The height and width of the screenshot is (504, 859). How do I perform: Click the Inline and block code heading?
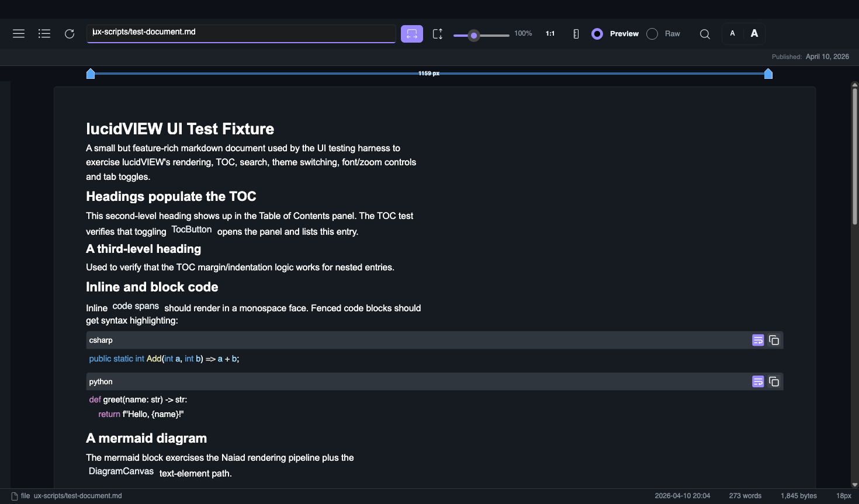tap(152, 287)
